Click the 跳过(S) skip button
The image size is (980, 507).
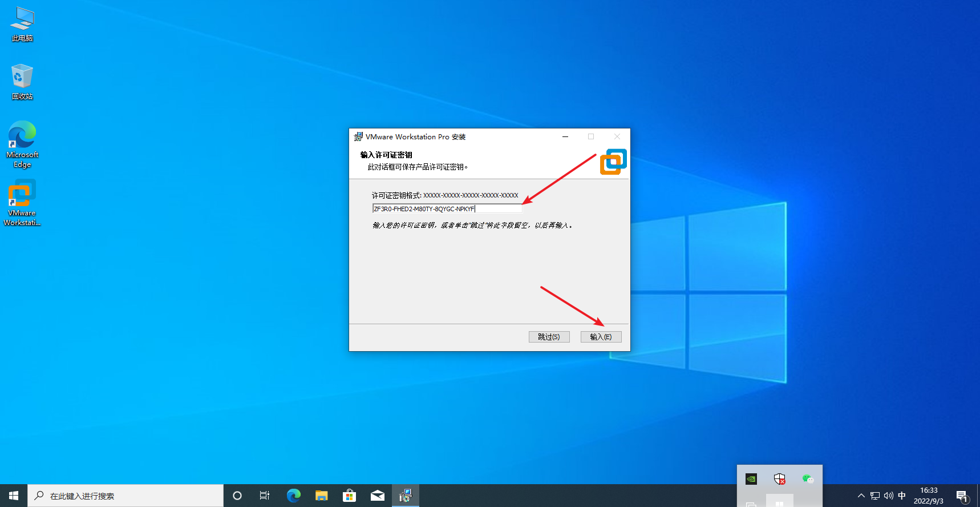[x=549, y=337]
